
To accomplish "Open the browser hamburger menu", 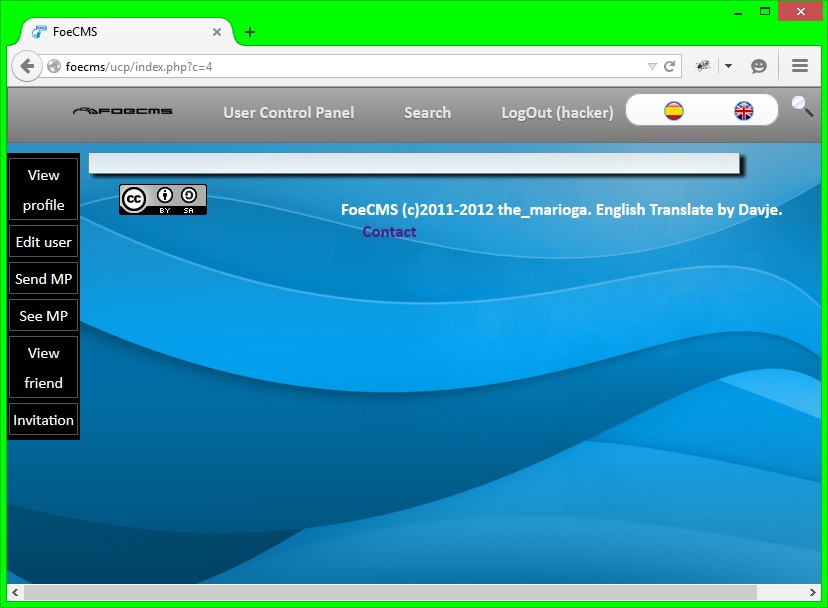I will [x=800, y=66].
